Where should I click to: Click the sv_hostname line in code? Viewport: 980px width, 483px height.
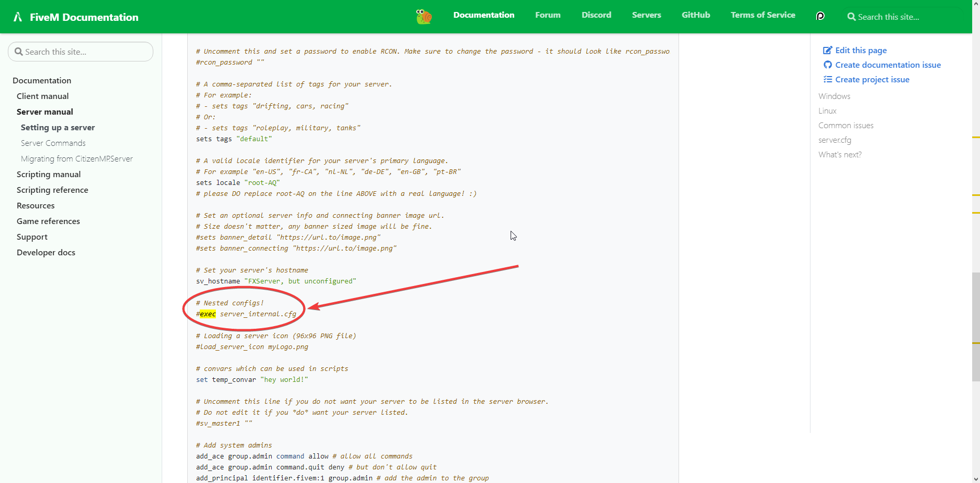(x=276, y=281)
